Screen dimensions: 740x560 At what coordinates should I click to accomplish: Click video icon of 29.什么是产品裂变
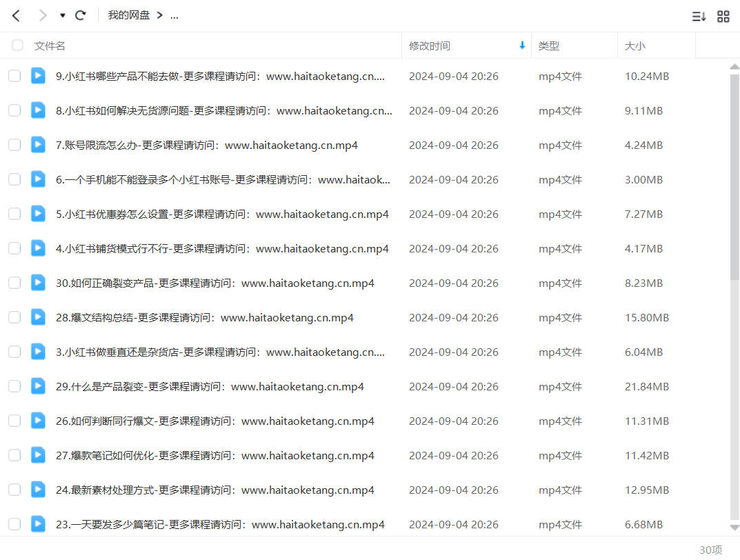(x=38, y=386)
